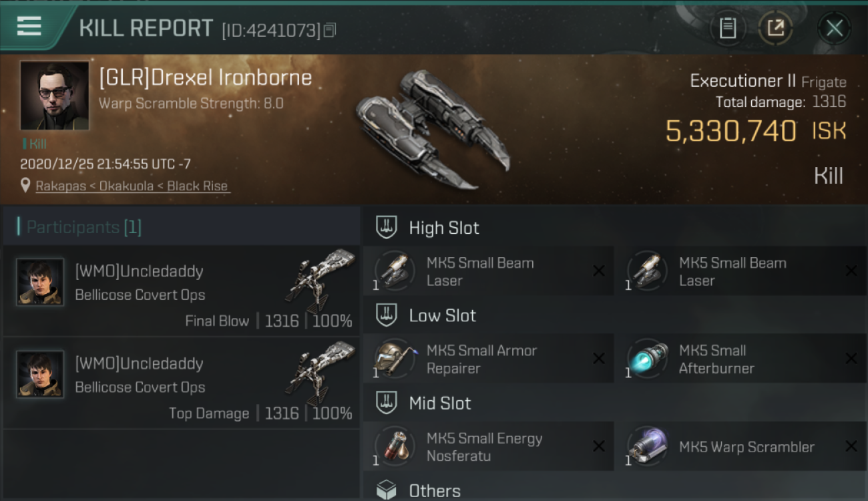Click the MK5 Small Armor Repairer icon
Viewport: 868px width, 501px height.
tap(394, 359)
